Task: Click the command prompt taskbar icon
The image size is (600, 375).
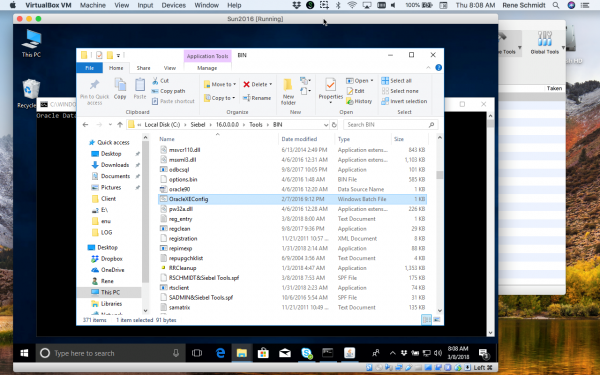Action: [x=328, y=353]
